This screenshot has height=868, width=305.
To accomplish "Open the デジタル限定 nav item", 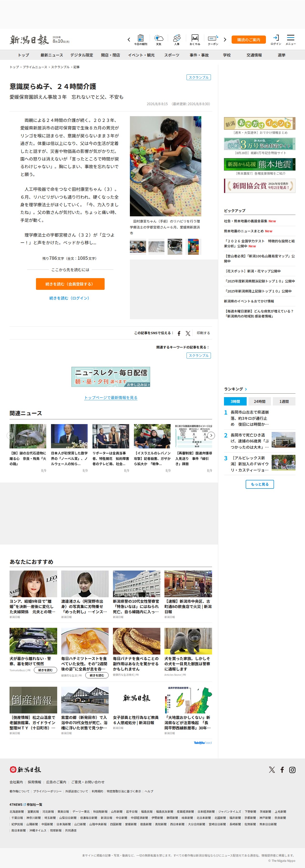I will (81, 55).
